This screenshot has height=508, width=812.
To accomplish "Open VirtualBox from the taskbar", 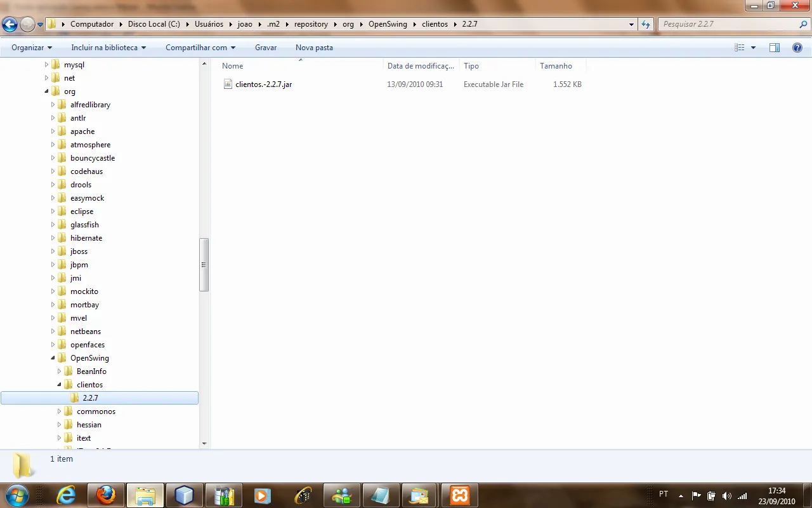I will click(x=185, y=495).
